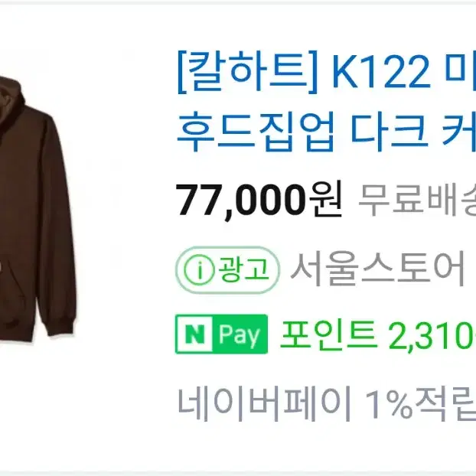Click the K122 model code in title
The image size is (476, 476).
click(381, 72)
